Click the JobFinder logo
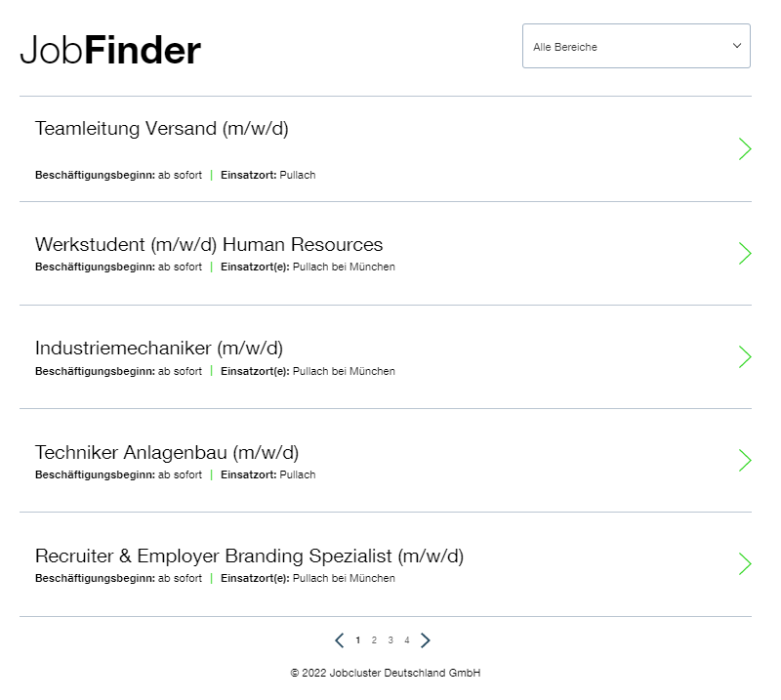 109,50
